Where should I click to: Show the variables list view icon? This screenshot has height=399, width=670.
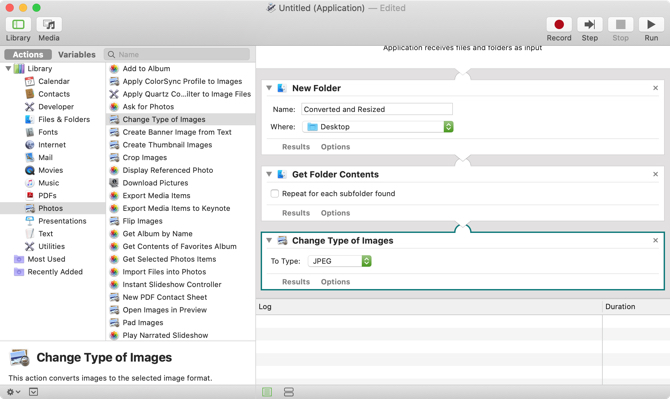point(289,392)
